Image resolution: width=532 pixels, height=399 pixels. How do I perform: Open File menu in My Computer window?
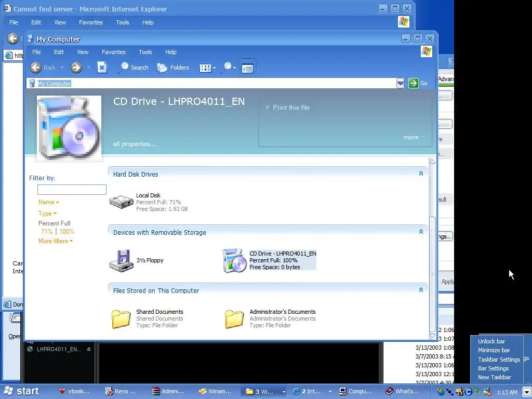[x=36, y=52]
